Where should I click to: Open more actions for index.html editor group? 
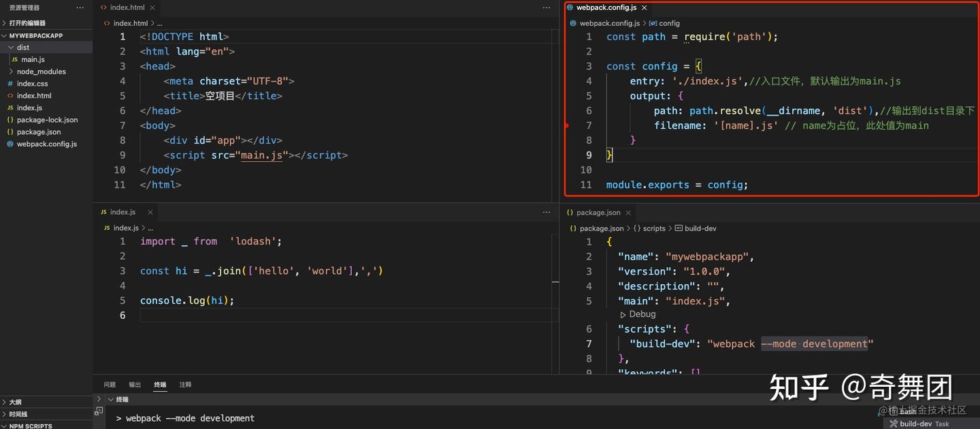click(546, 7)
